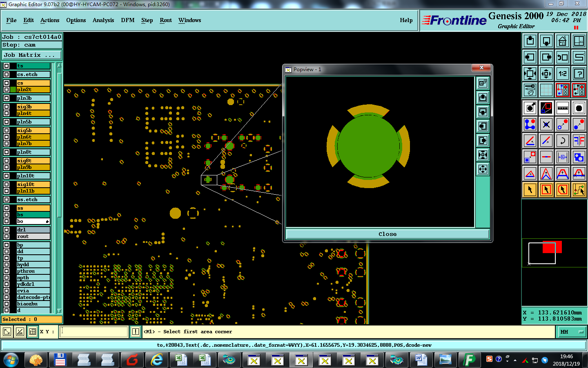Image resolution: width=588 pixels, height=368 pixels.
Task: Toggle checkbox for layer drl
Action: click(7, 230)
